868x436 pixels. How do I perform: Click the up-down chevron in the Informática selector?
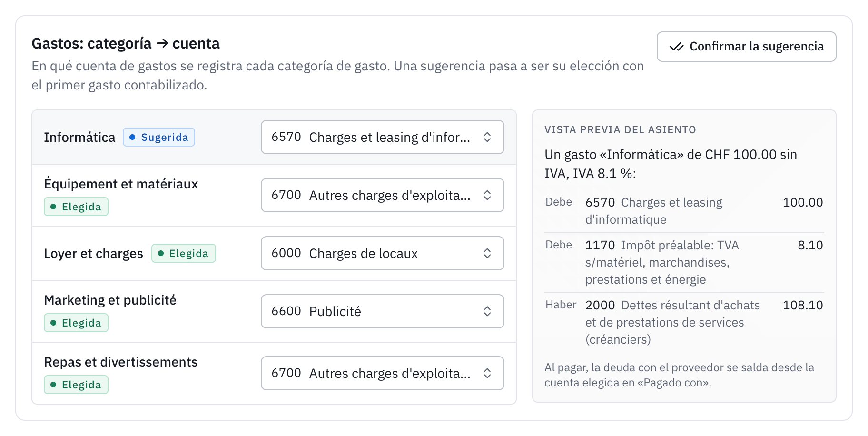click(x=487, y=137)
